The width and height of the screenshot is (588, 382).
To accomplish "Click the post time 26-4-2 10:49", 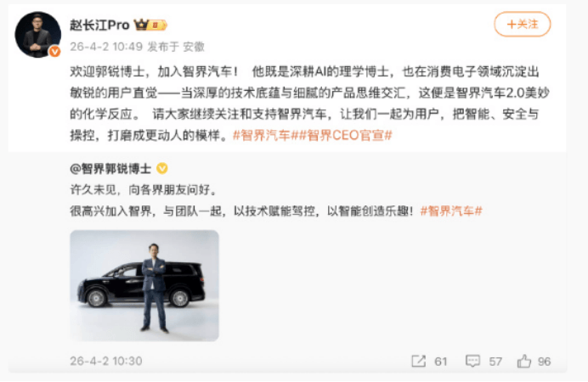I will 106,47.
